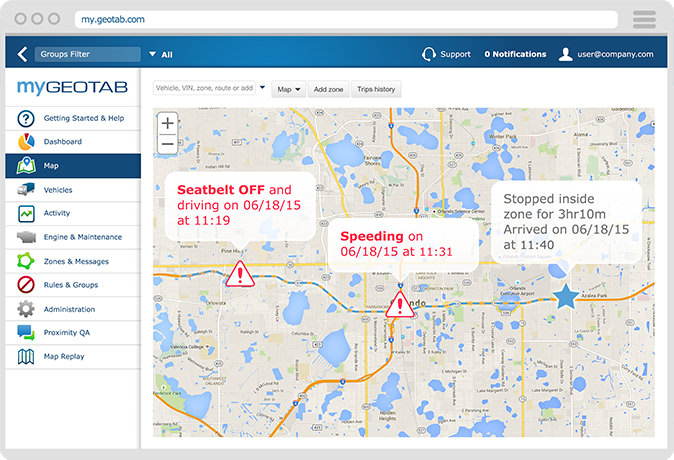The image size is (674, 460).
Task: Click the Speeding warning triangle marker
Action: click(x=400, y=305)
